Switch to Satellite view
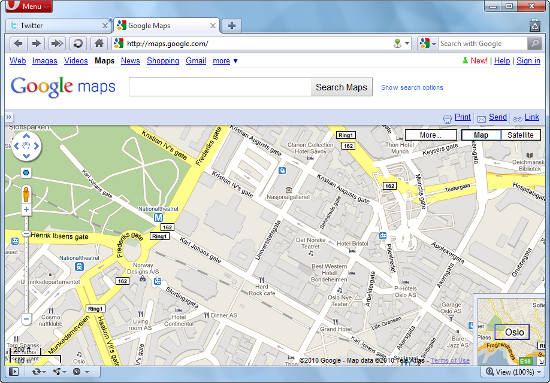Image resolution: width=550 pixels, height=383 pixels. pyautogui.click(x=521, y=135)
